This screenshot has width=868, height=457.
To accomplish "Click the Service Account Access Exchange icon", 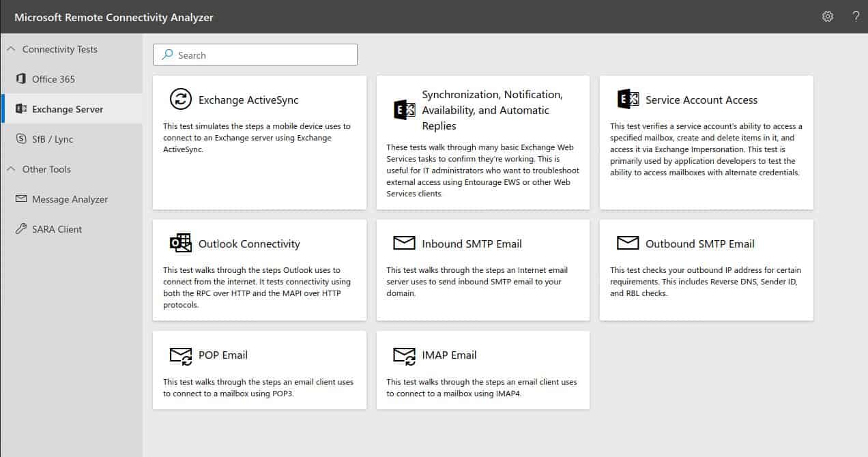I will tap(628, 99).
